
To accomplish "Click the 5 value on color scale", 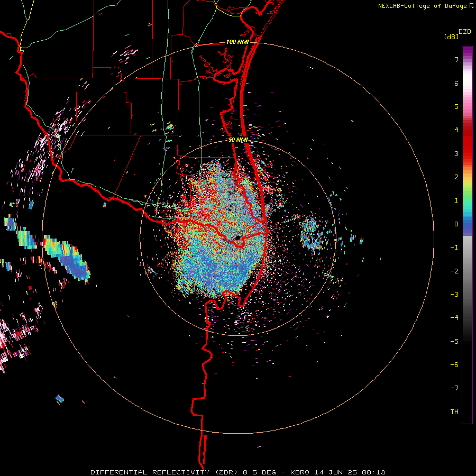I will click(x=456, y=106).
